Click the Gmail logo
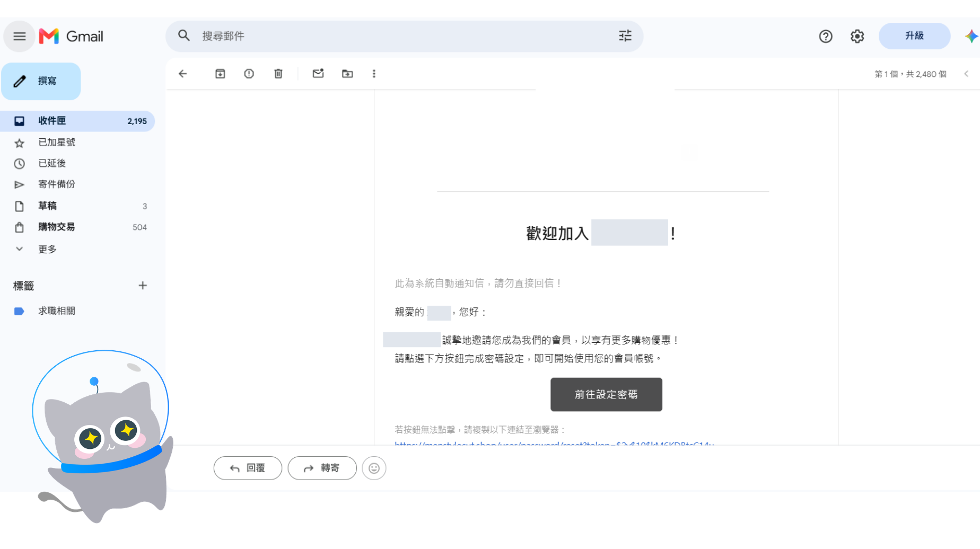The image size is (980, 549). point(71,36)
